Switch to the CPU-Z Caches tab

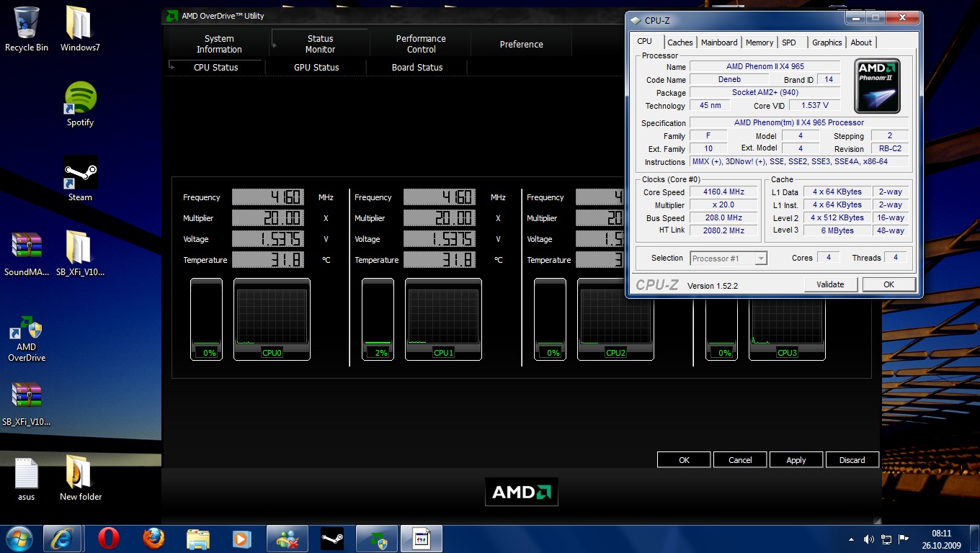680,42
